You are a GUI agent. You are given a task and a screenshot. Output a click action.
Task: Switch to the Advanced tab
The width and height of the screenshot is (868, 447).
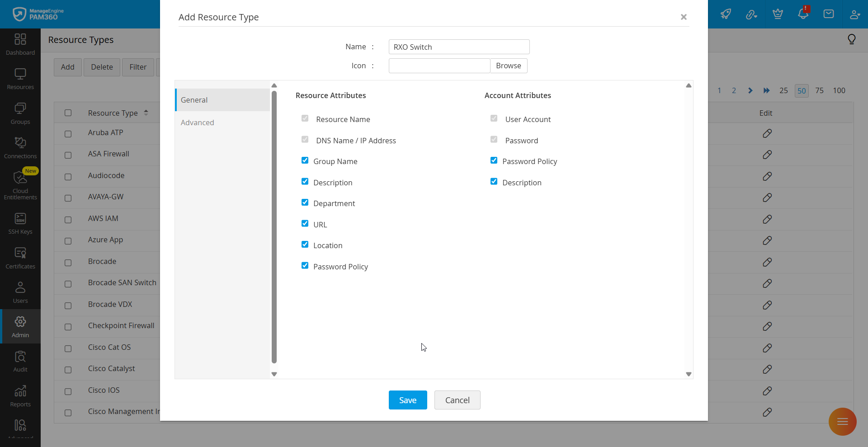coord(198,122)
